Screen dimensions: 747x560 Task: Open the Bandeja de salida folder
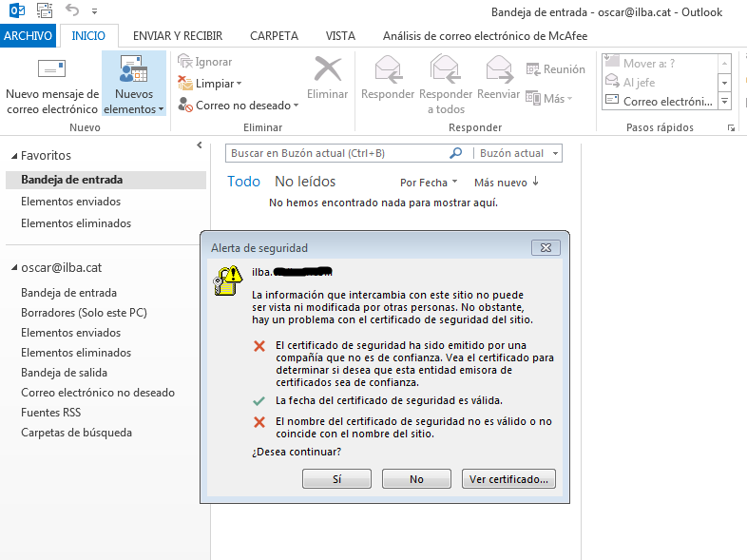[64, 373]
